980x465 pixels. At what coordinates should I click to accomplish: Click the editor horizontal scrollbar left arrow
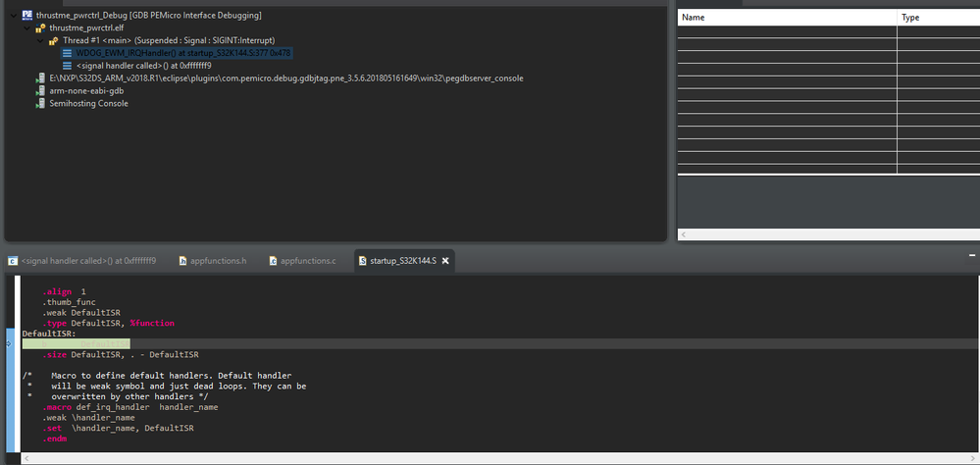pyautogui.click(x=26, y=459)
